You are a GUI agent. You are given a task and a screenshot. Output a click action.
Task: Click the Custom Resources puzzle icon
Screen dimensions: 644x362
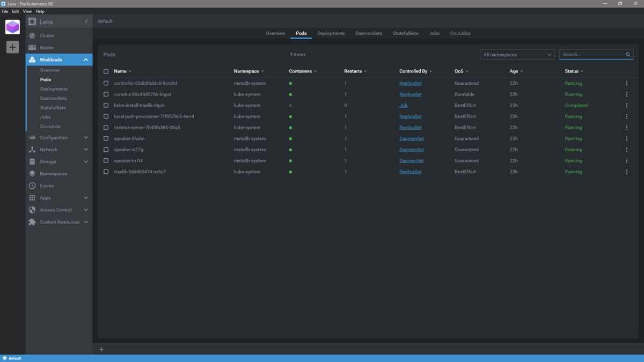(32, 222)
